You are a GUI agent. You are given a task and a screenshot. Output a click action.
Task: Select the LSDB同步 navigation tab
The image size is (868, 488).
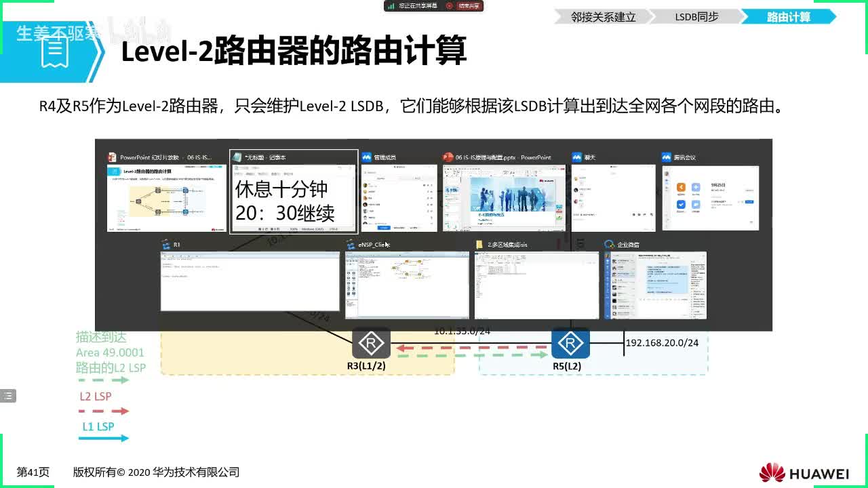pyautogui.click(x=696, y=17)
